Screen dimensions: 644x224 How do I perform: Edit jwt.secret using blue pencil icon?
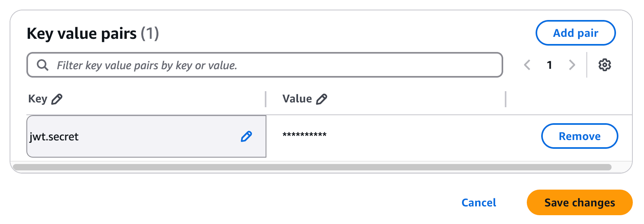click(x=246, y=136)
